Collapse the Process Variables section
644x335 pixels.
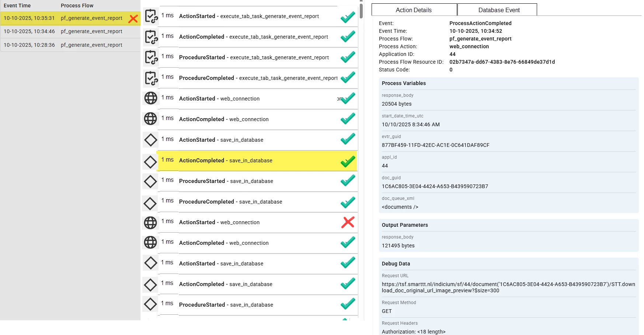tap(404, 83)
